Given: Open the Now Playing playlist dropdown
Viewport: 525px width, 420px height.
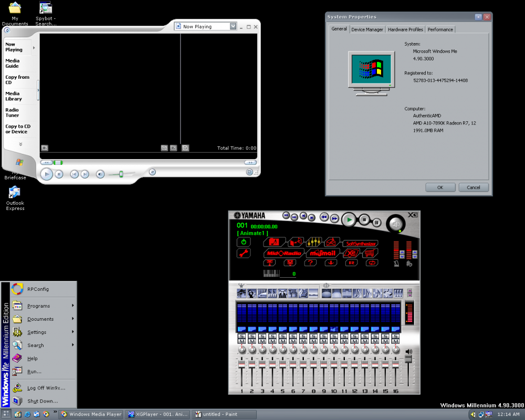Looking at the screenshot, I should tap(233, 26).
